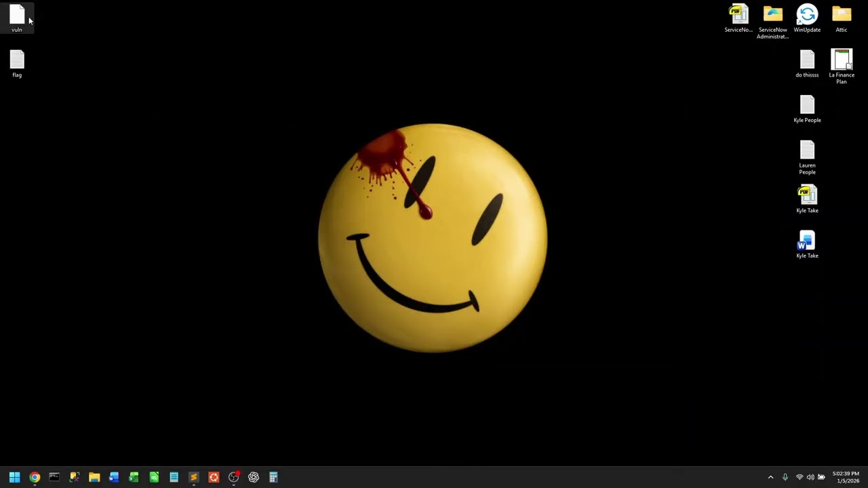This screenshot has height=488, width=868.
Task: Open Calculator from the taskbar
Action: (x=273, y=477)
